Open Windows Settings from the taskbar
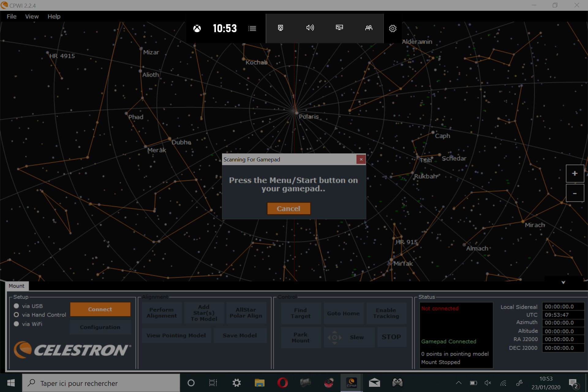 point(236,383)
